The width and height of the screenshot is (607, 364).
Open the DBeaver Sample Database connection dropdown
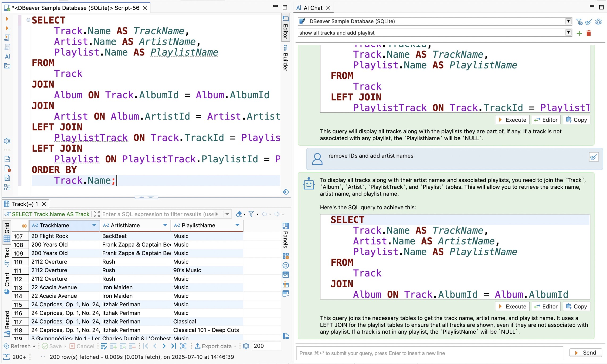pyautogui.click(x=568, y=21)
